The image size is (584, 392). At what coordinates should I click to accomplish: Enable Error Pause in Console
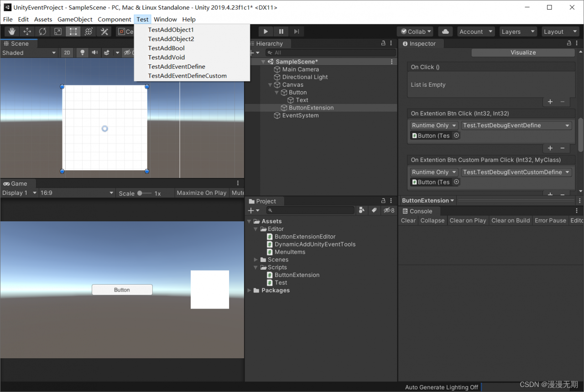click(550, 220)
